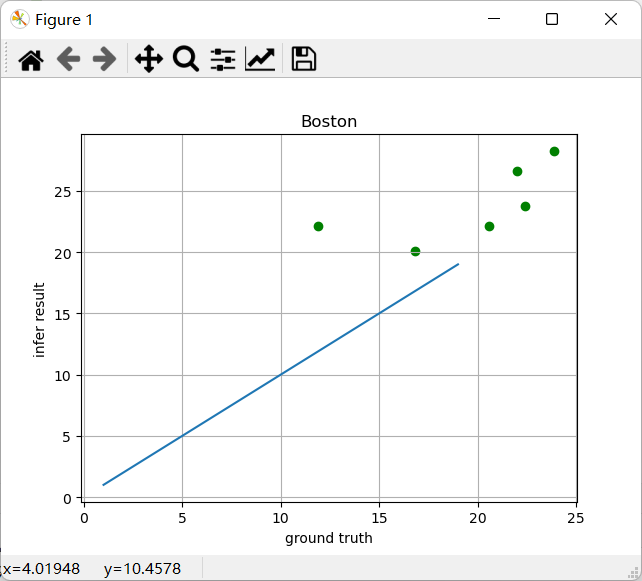Image resolution: width=642 pixels, height=581 pixels.
Task: Click the Boston plot title
Action: pyautogui.click(x=329, y=122)
